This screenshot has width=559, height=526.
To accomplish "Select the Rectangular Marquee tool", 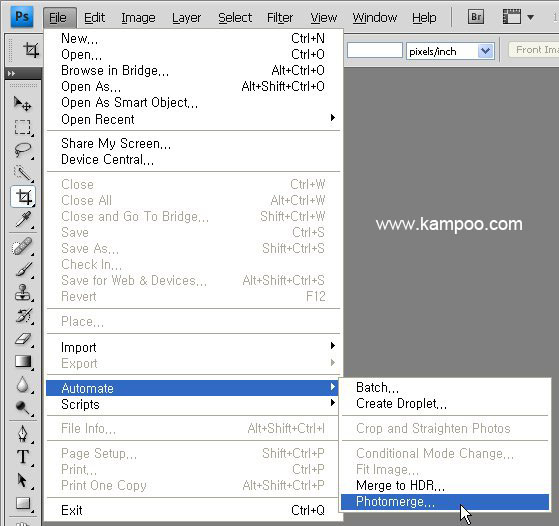I will point(23,127).
